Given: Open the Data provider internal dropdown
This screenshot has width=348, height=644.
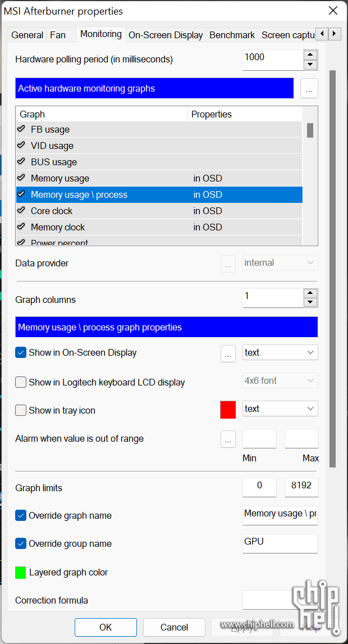Looking at the screenshot, I should click(280, 263).
